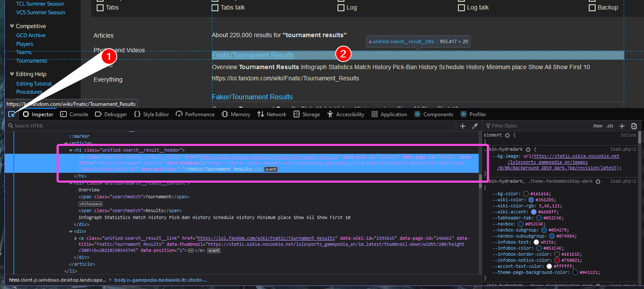Viewport: 644px width, 289px height.
Task: Open the React Profiler tab
Action: pyautogui.click(x=473, y=114)
